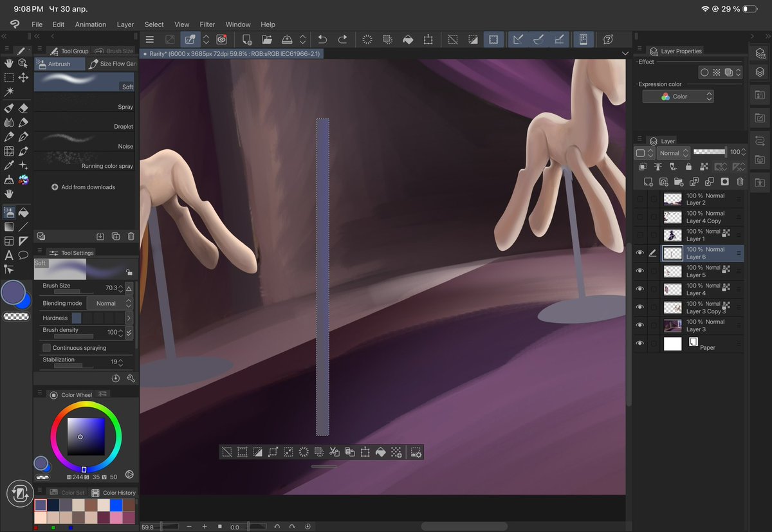
Task: Open the Filter menu
Action: pyautogui.click(x=207, y=24)
